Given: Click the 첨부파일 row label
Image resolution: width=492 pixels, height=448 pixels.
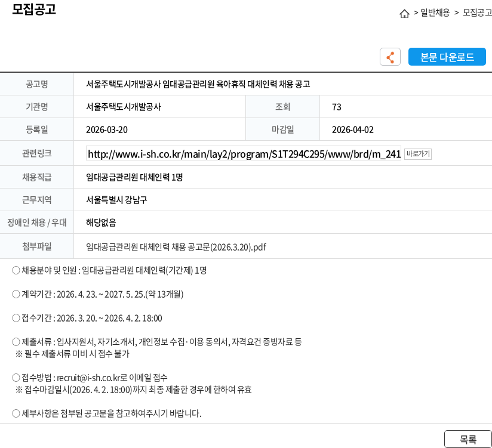Looking at the screenshot, I should (x=36, y=246).
